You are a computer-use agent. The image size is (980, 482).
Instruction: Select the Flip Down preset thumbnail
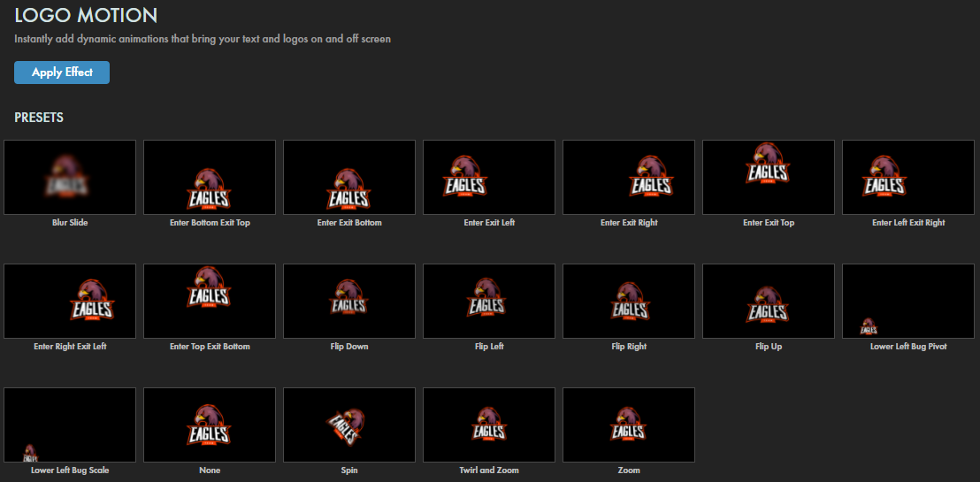[x=349, y=302]
